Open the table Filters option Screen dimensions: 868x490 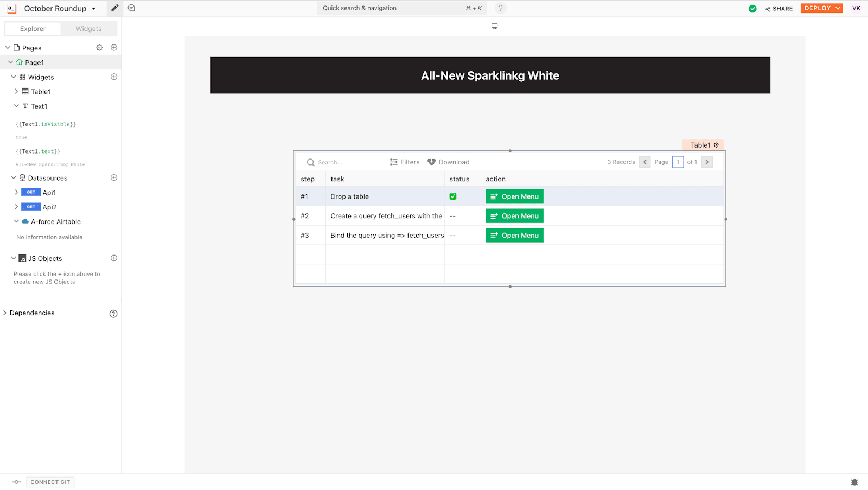coord(405,162)
